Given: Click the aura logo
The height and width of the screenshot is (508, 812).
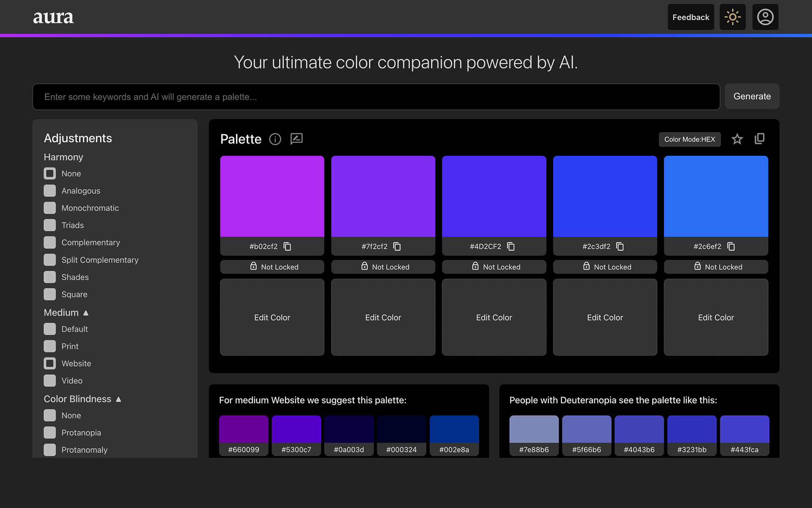Looking at the screenshot, I should pos(53,17).
